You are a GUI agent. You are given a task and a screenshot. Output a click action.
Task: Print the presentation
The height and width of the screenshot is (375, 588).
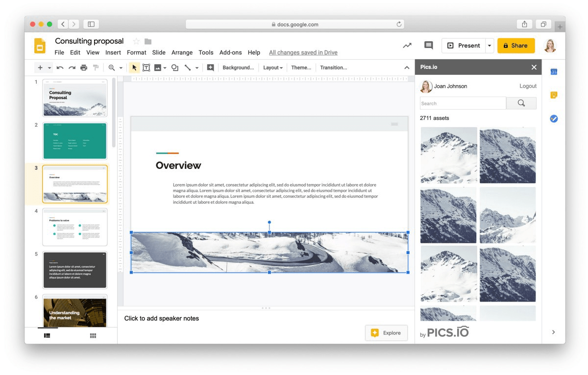click(x=84, y=68)
